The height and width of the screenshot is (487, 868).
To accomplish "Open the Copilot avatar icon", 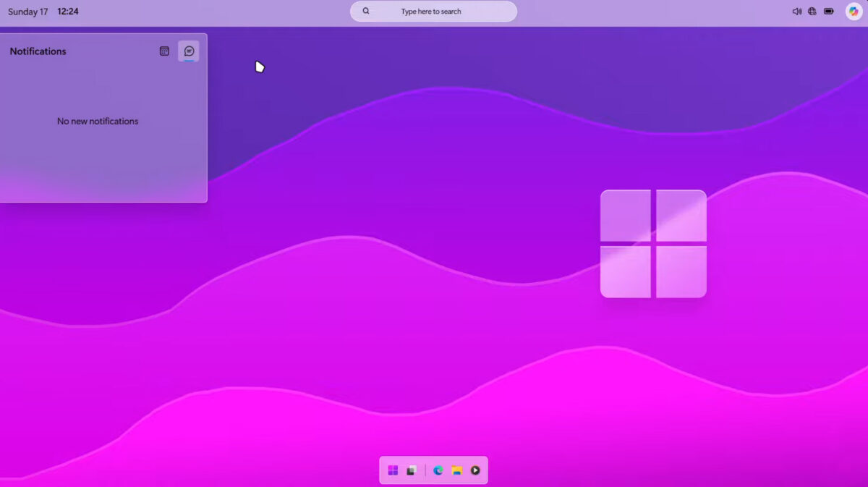I will [x=854, y=11].
